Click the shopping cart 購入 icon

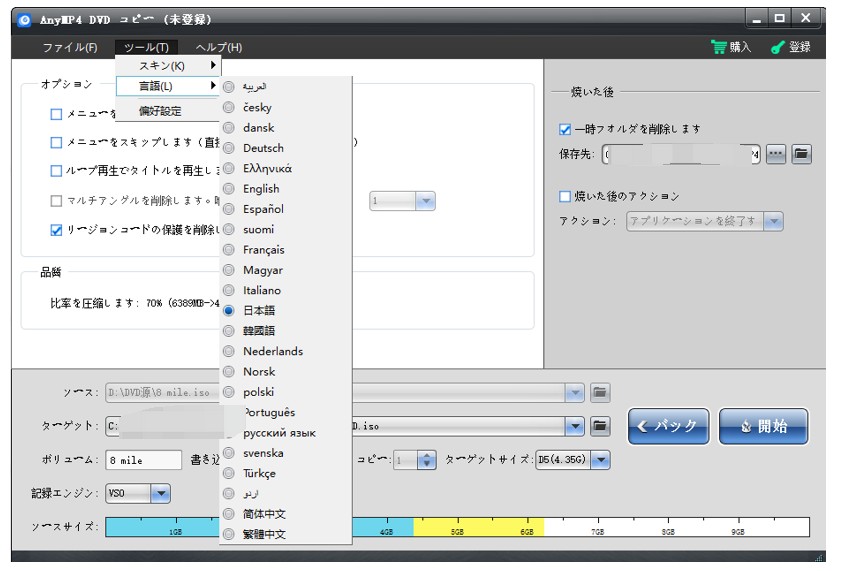pyautogui.click(x=718, y=47)
